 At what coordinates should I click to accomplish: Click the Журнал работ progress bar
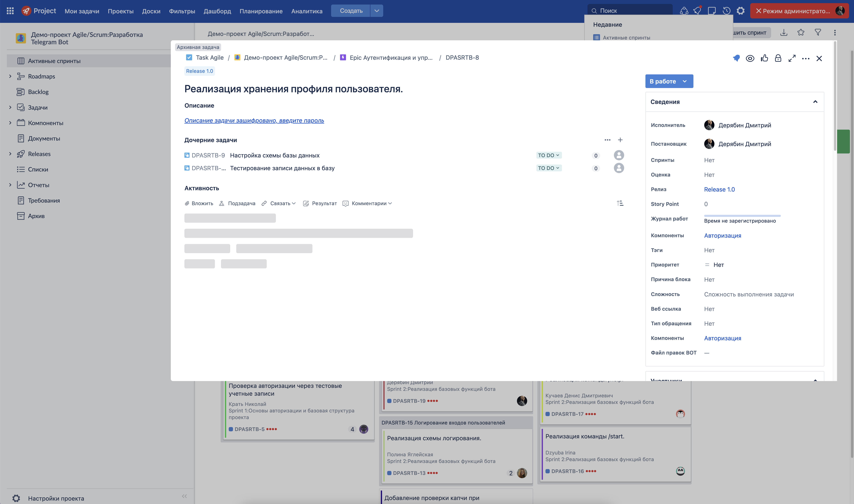[742, 216]
